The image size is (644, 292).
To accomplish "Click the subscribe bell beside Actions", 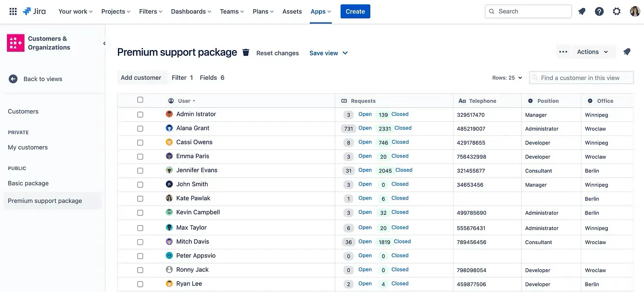I will pos(627,51).
